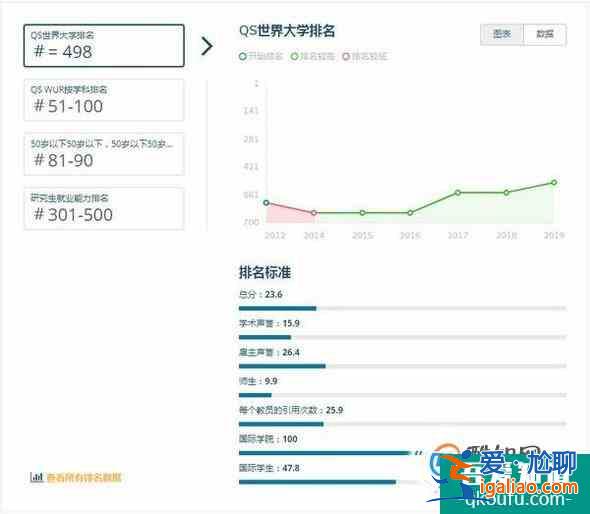This screenshot has width=590, height=514.
Task: Click the 2016 data point circle
Action: coord(410,213)
